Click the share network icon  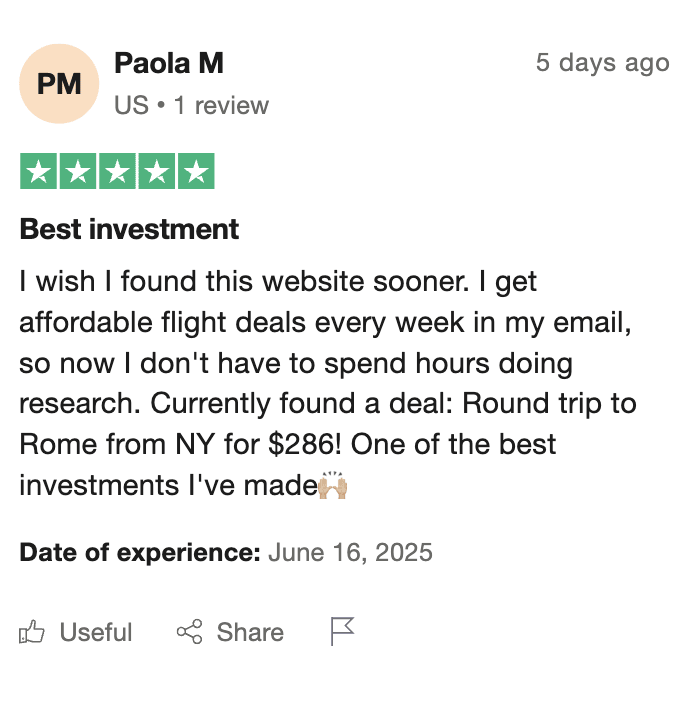tap(189, 632)
